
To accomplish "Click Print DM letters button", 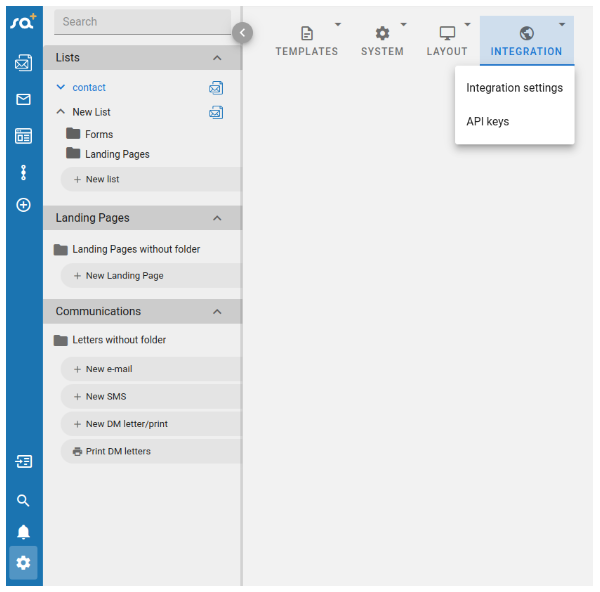I will (x=118, y=451).
